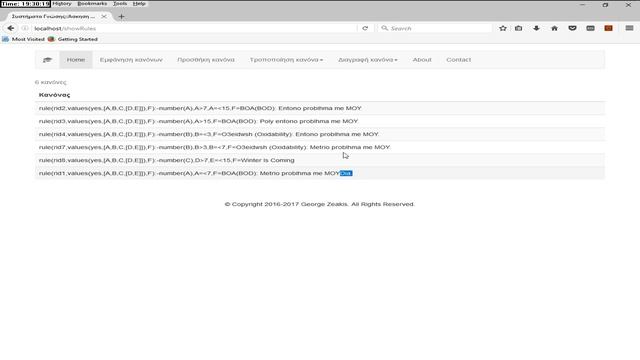The image size is (640, 360).
Task: Expand the Τροποποίηση κανόνα dropdown
Action: pyautogui.click(x=286, y=60)
